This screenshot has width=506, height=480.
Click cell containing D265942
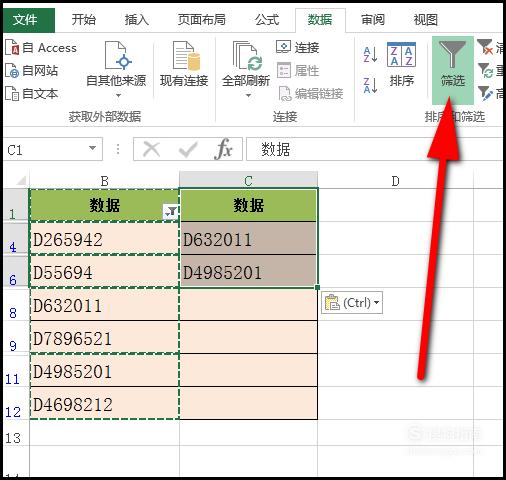tap(104, 239)
